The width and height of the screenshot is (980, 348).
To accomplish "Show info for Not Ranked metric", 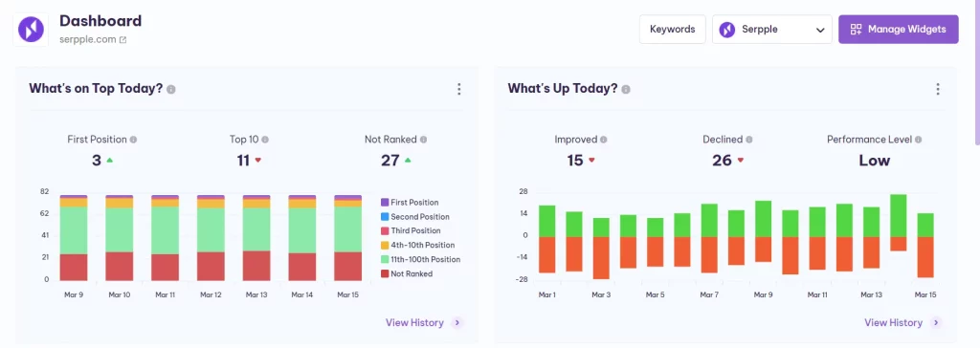I will coord(424,140).
